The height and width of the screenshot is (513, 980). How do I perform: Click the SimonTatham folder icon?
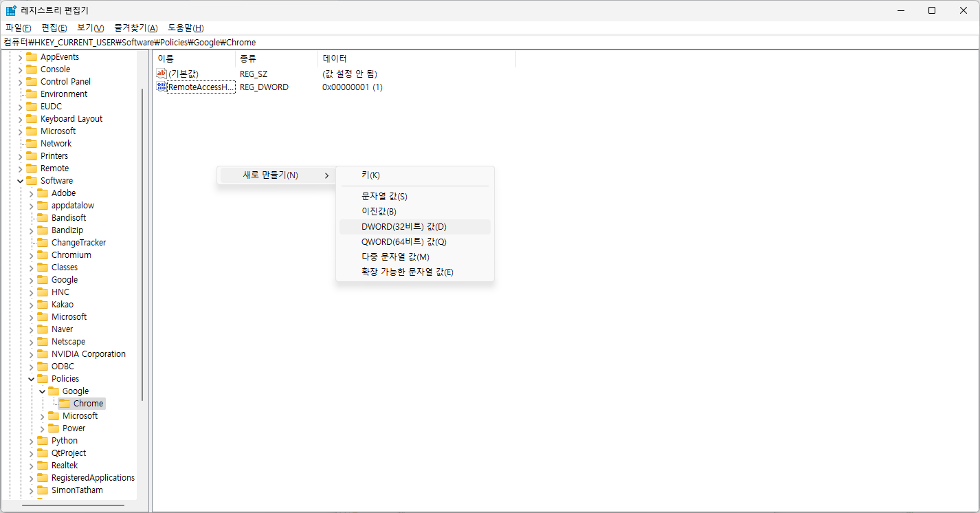[43, 490]
